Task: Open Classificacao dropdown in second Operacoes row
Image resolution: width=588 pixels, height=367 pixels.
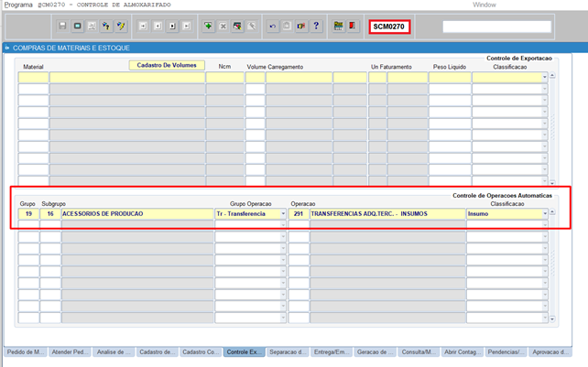Action: click(545, 225)
